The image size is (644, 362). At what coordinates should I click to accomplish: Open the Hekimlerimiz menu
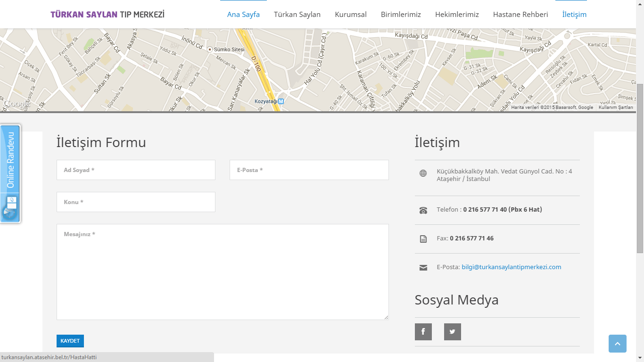(x=457, y=15)
